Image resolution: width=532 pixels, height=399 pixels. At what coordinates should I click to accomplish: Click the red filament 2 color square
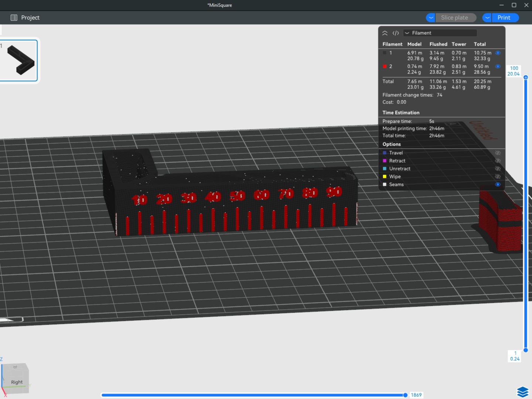click(x=385, y=66)
